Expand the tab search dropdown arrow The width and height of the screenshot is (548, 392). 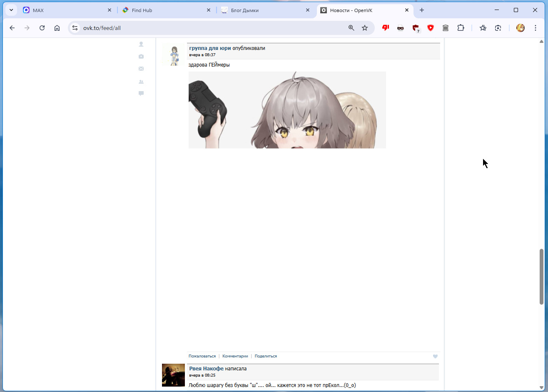(11, 10)
